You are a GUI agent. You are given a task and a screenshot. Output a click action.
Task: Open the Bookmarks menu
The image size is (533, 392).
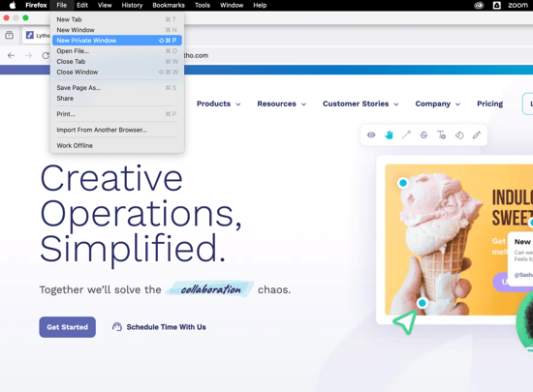[x=169, y=6]
